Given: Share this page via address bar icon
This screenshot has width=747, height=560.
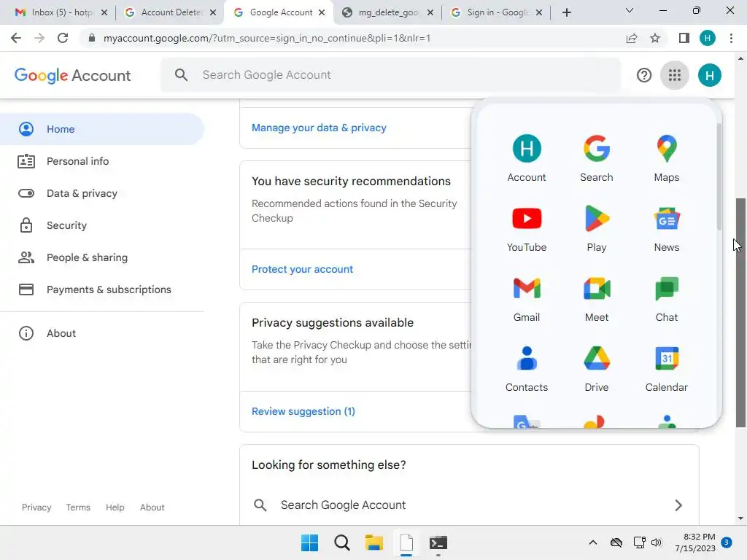Looking at the screenshot, I should click(631, 38).
